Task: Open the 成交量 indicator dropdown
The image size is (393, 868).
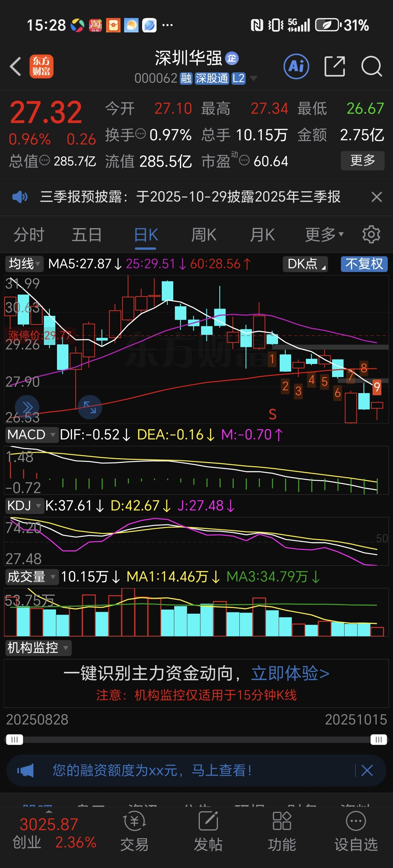Action: pos(31,577)
